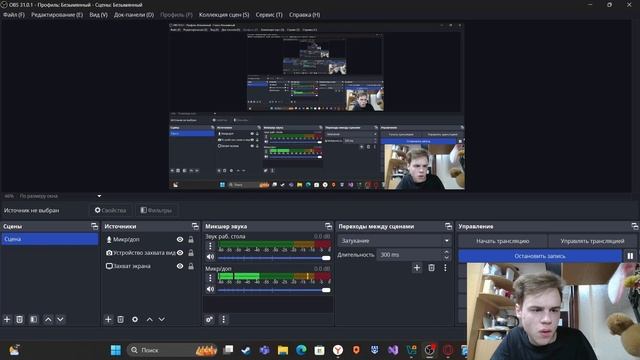Add a new scene with plus icon
The image size is (640, 360).
tap(7, 319)
